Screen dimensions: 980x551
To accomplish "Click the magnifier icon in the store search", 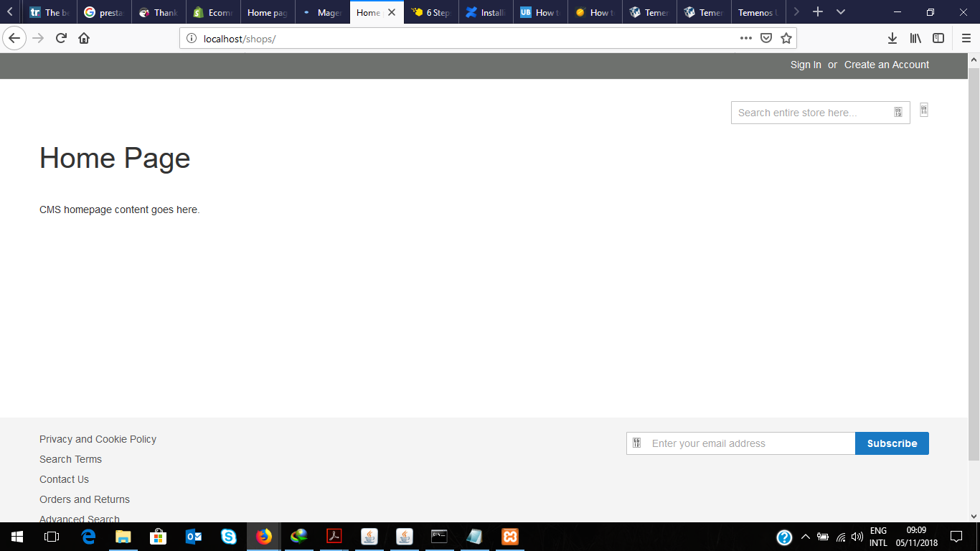I will coord(897,112).
